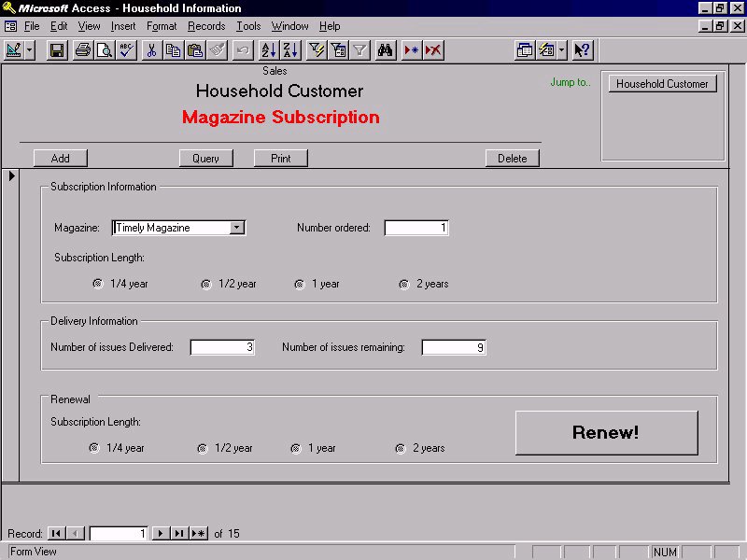Open the File menu
Viewport: 747px width, 560px height.
(x=32, y=26)
